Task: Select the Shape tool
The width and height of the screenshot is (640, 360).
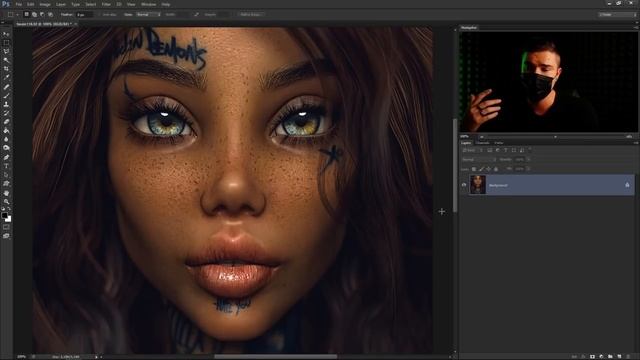Action: click(x=6, y=184)
